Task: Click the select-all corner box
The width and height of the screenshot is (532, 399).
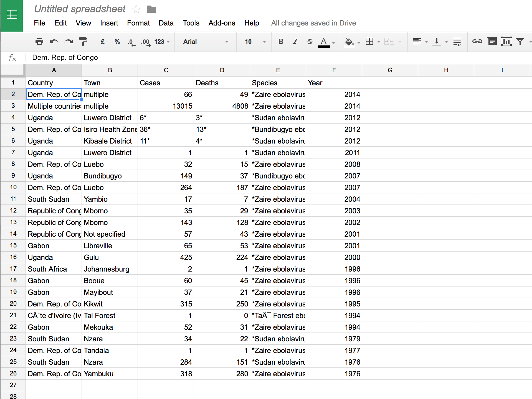Action: (13, 70)
